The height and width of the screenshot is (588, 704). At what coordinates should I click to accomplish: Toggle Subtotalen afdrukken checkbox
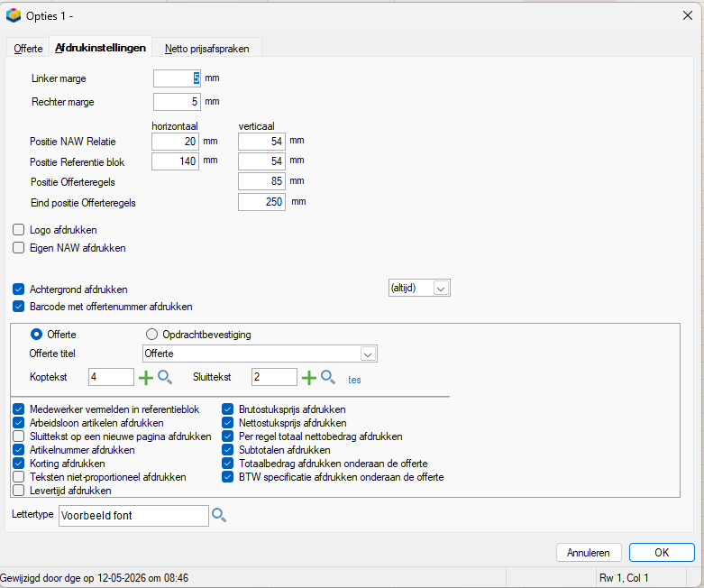pyautogui.click(x=228, y=450)
